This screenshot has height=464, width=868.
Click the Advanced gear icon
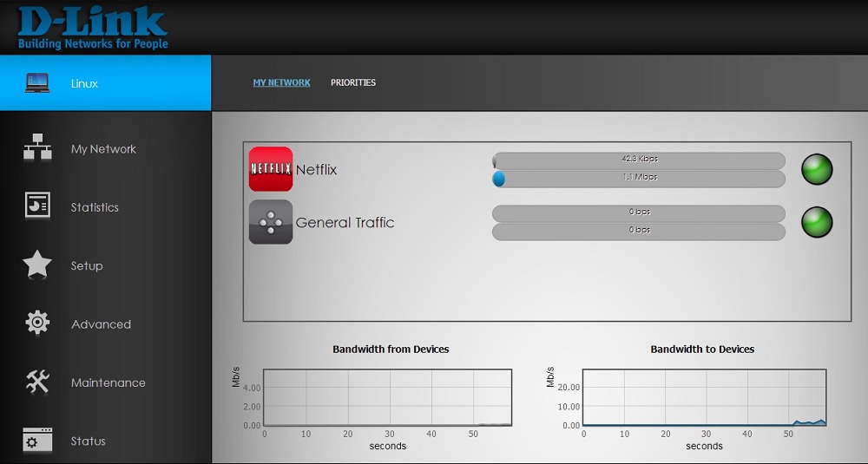pyautogui.click(x=37, y=323)
